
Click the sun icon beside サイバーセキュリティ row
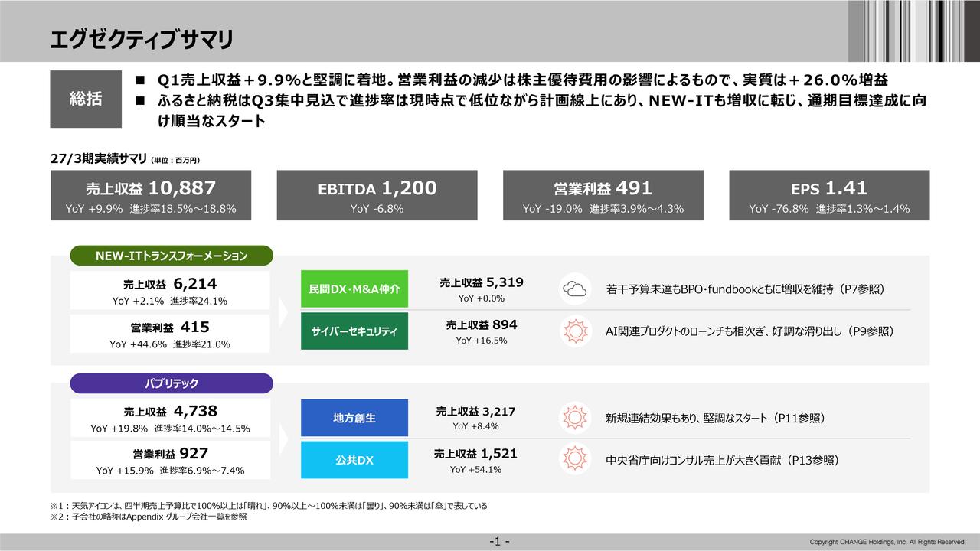[x=575, y=331]
